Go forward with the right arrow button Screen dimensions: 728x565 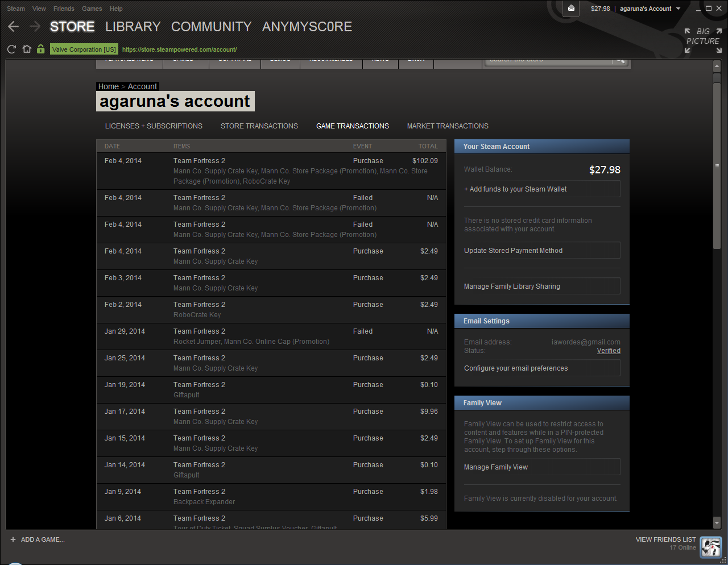click(x=35, y=27)
